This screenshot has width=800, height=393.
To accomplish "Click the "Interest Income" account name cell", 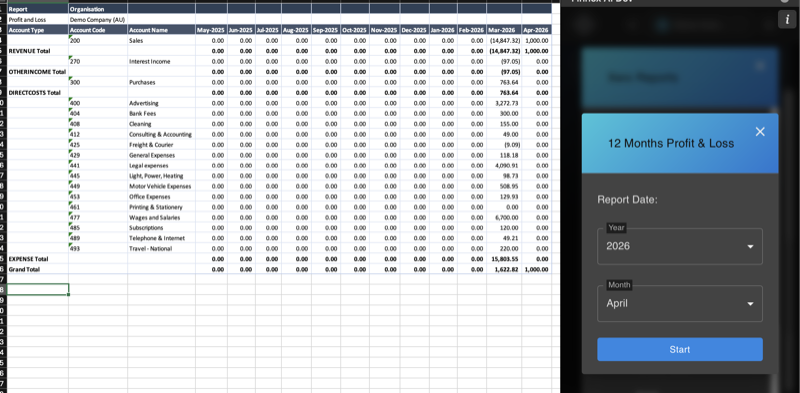I will coord(161,61).
